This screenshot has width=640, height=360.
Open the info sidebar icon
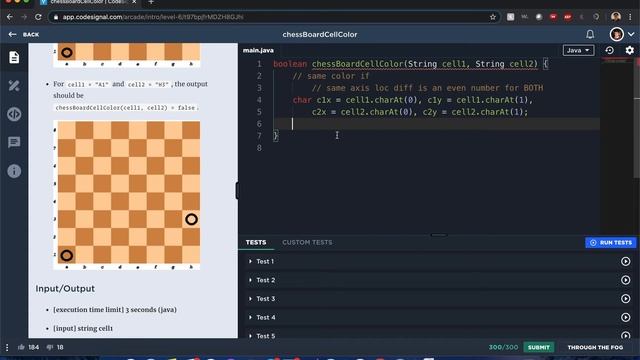[14, 171]
